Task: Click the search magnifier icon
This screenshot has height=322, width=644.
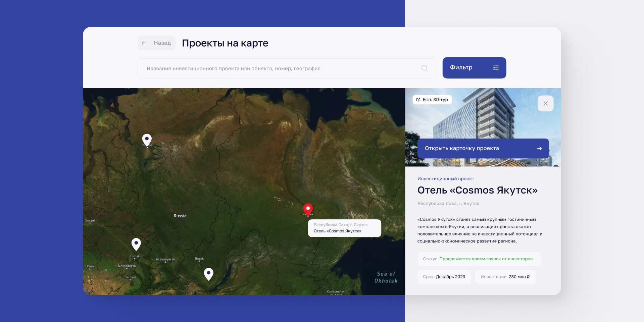Action: tap(425, 68)
